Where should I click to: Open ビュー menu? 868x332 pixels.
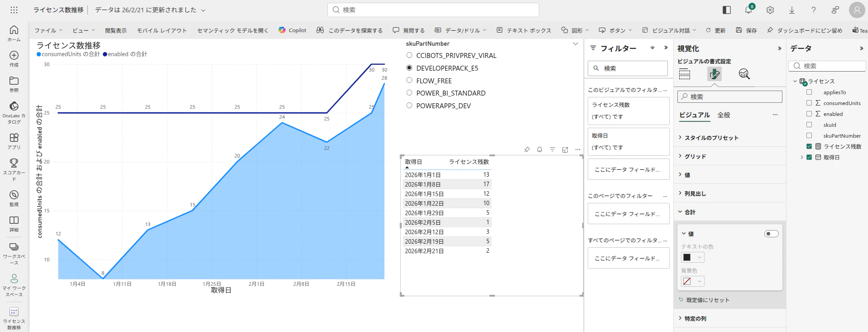pyautogui.click(x=84, y=30)
